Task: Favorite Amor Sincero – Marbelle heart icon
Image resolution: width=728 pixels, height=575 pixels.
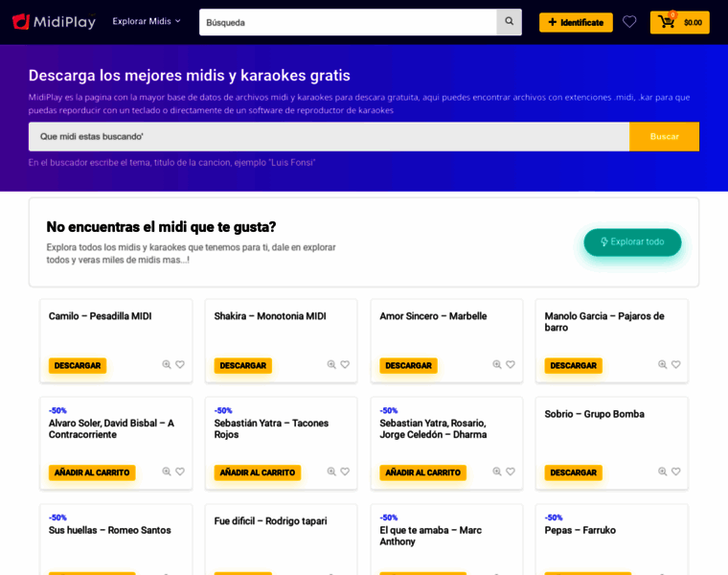Action: click(511, 364)
